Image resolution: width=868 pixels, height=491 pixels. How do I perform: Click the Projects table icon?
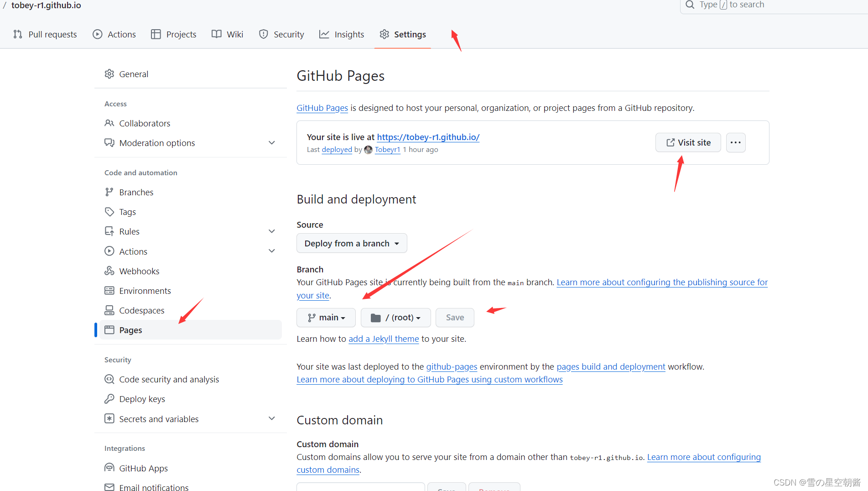click(156, 34)
